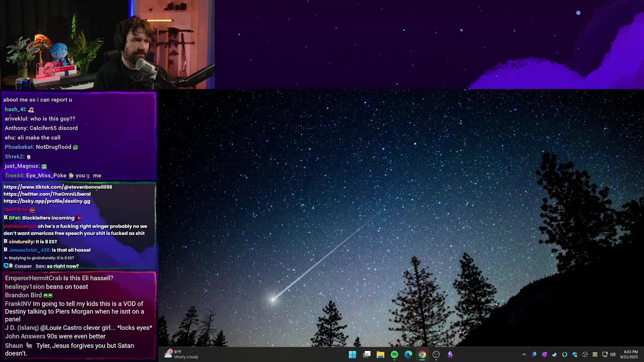Open Windows Security shield tray icon
The image size is (644, 362).
(x=575, y=354)
